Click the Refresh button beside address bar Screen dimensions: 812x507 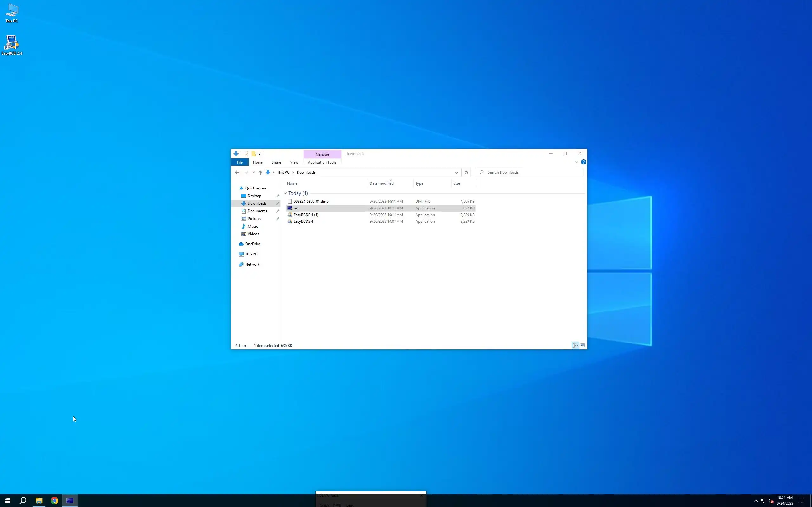pyautogui.click(x=466, y=172)
